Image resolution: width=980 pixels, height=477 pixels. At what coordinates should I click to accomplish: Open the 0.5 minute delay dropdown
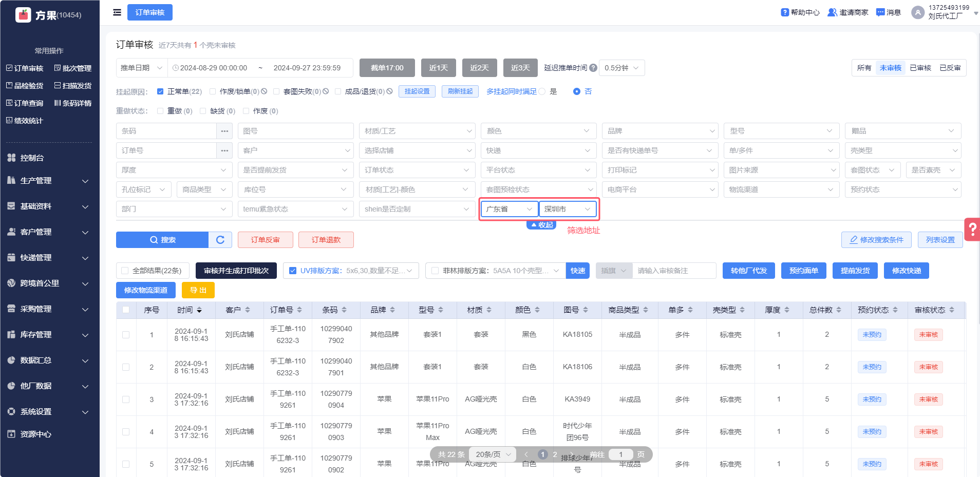point(621,68)
